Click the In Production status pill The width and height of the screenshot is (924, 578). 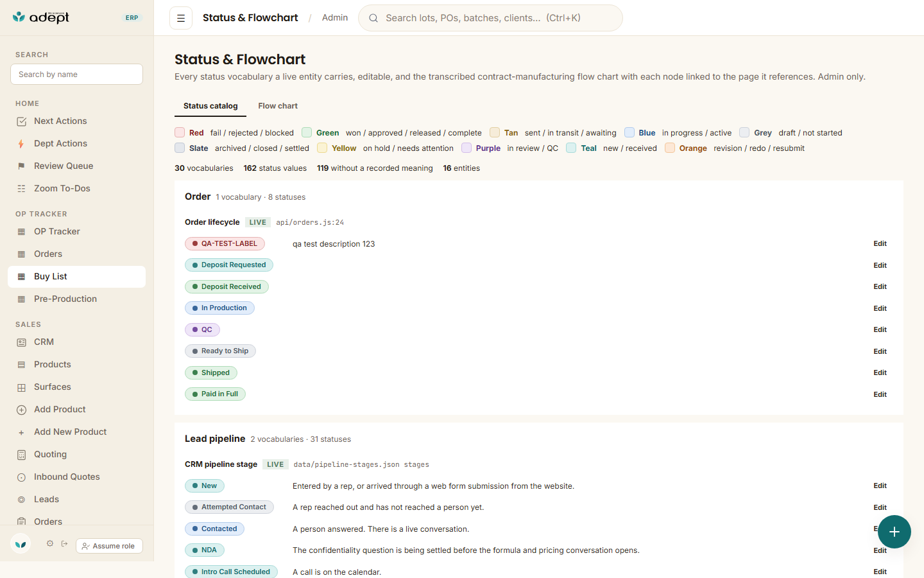(219, 308)
